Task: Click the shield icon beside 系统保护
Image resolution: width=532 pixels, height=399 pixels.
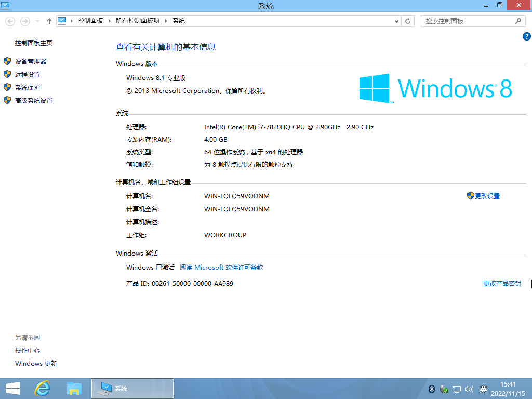Action: (x=7, y=87)
